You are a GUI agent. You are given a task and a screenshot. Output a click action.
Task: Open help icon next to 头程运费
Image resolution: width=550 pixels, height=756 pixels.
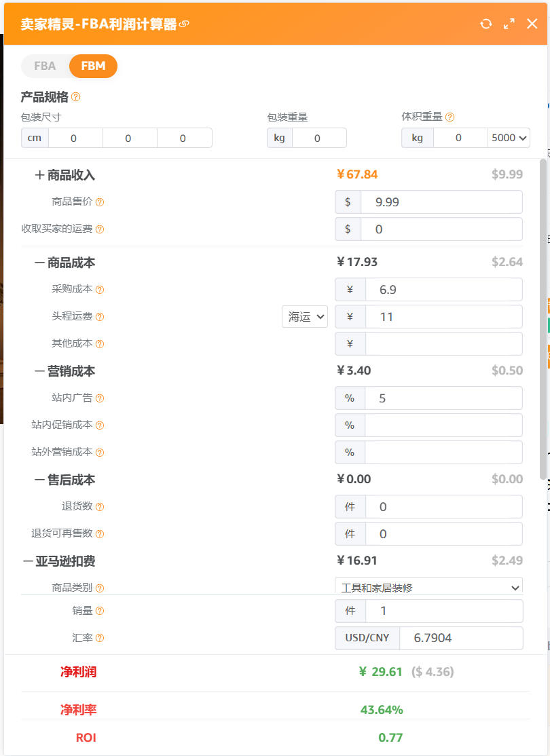click(99, 317)
